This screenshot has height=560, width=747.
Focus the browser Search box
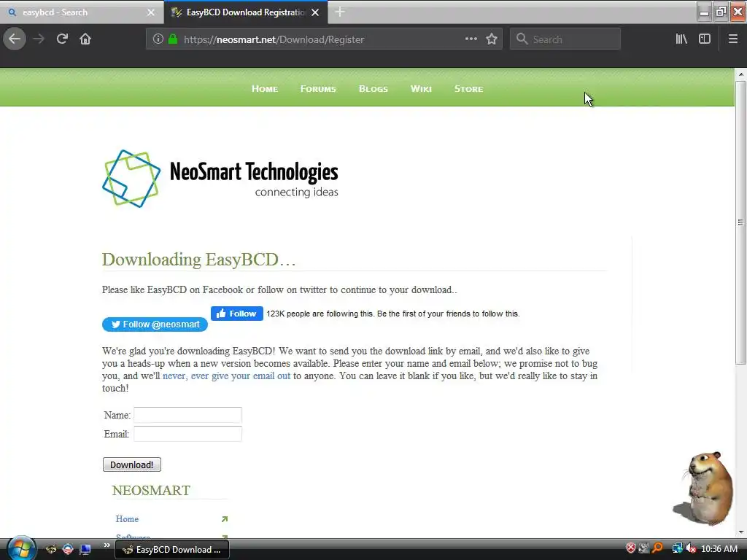565,39
